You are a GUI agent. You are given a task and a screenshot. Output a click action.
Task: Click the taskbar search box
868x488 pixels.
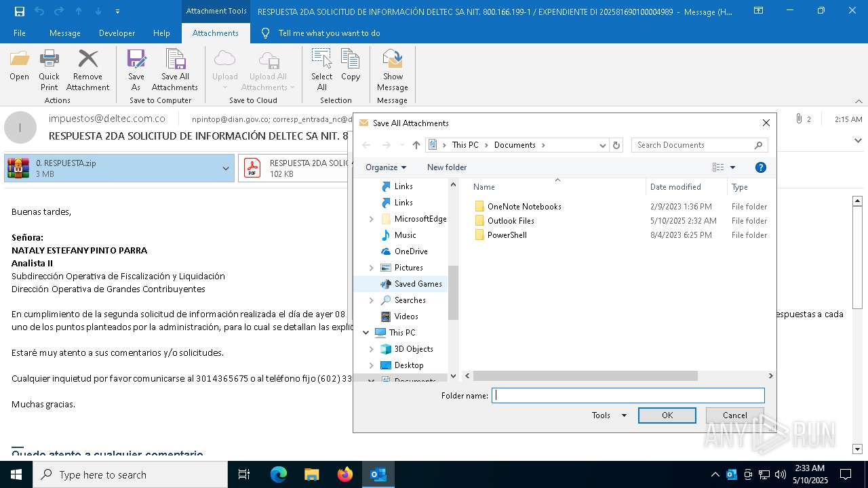click(x=130, y=474)
